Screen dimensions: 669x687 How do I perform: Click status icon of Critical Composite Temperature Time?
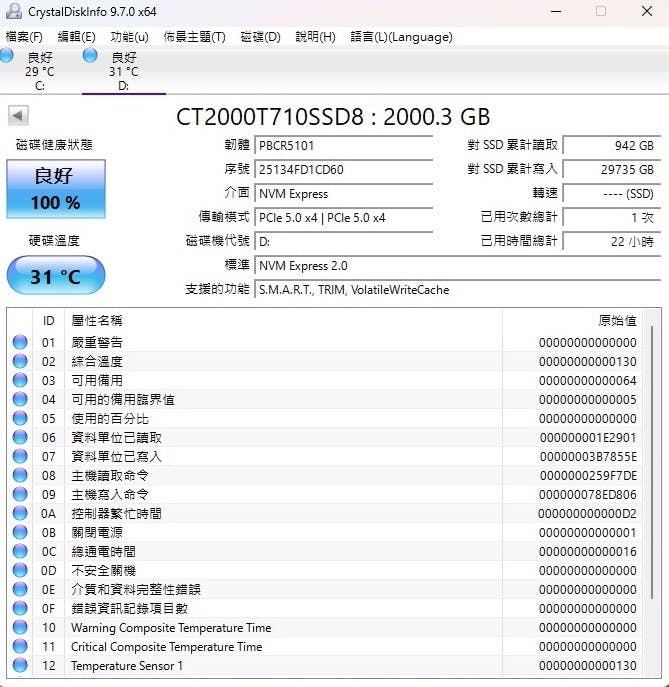click(20, 646)
